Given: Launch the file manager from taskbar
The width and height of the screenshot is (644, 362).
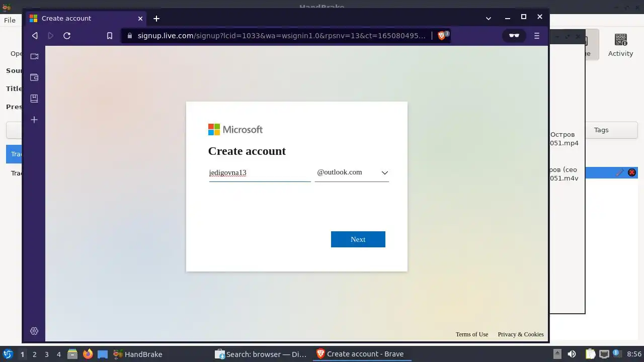Looking at the screenshot, I should click(x=72, y=354).
